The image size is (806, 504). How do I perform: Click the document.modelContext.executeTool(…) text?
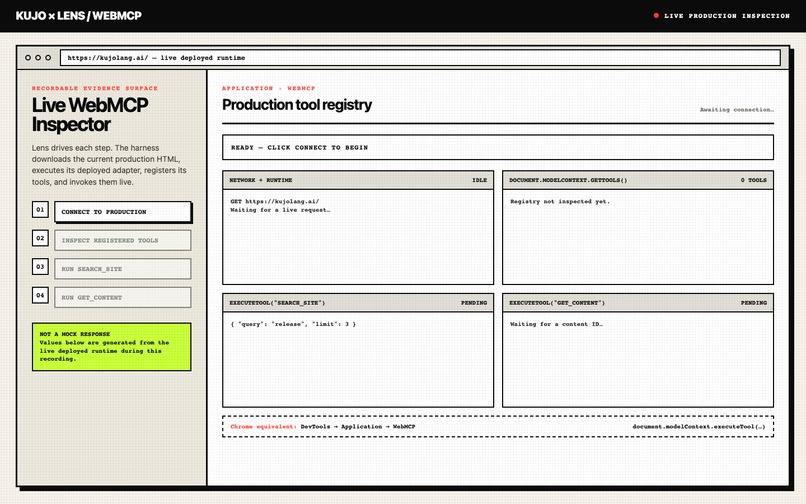[x=699, y=427]
